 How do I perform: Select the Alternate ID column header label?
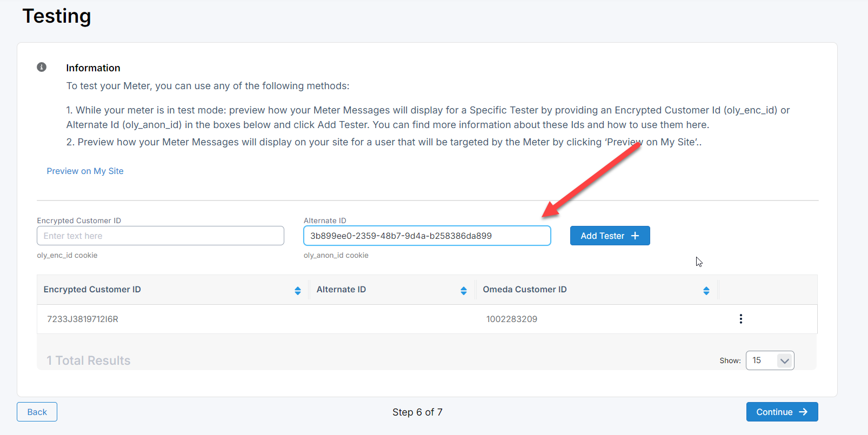(341, 290)
